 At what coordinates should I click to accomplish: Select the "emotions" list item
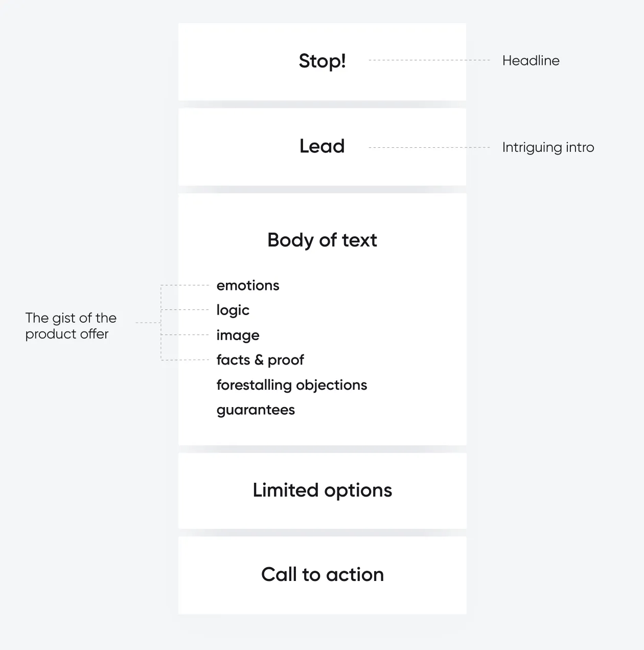point(248,285)
